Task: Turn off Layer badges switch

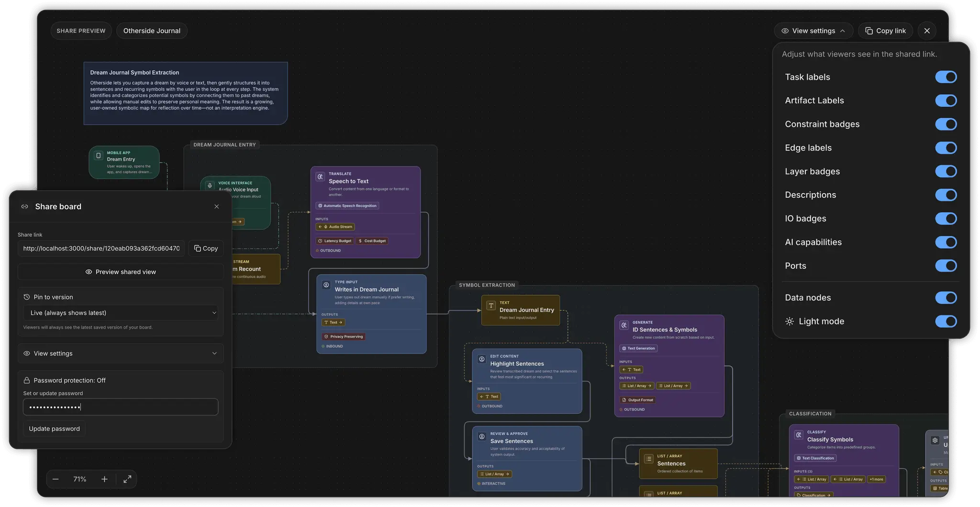Action: point(946,171)
